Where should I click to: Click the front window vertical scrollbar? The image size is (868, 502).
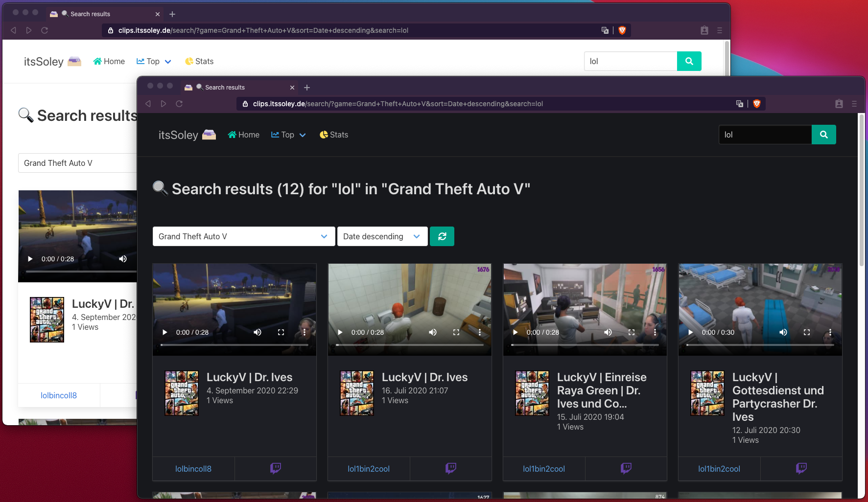(861, 191)
